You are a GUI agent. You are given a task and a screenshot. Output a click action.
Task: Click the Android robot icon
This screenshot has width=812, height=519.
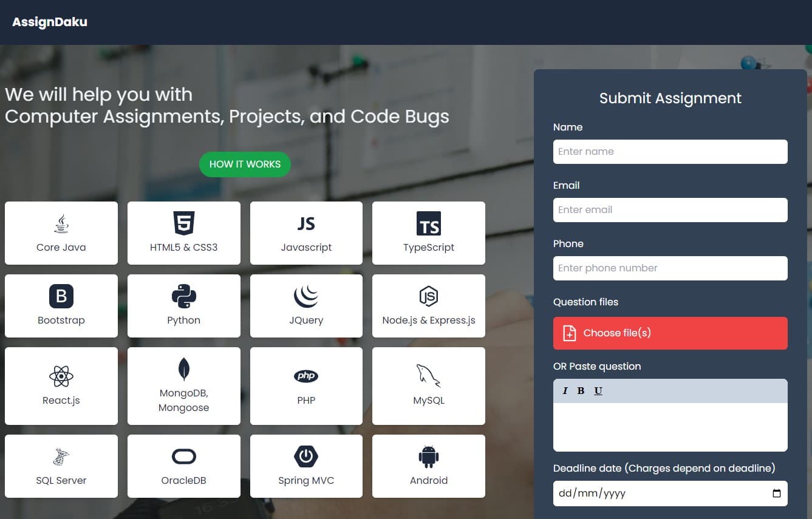[428, 456]
